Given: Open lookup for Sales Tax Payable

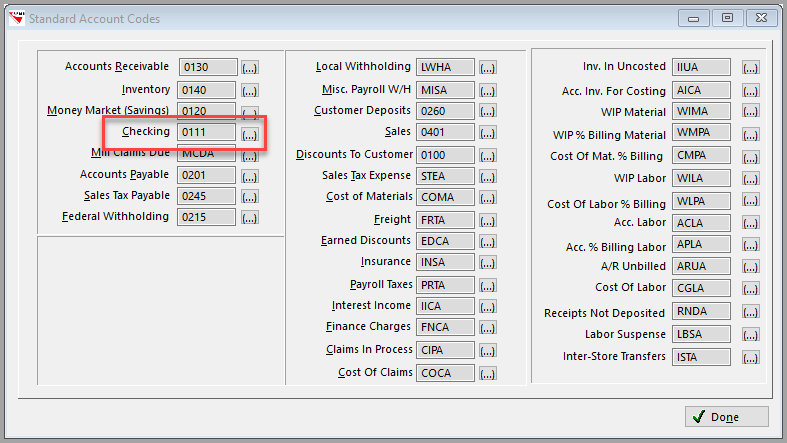Looking at the screenshot, I should point(249,197).
